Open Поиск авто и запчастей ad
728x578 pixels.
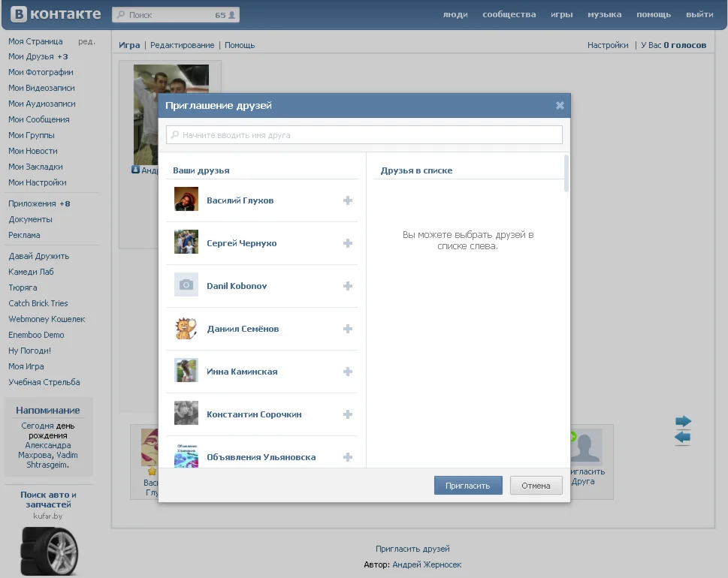point(48,499)
